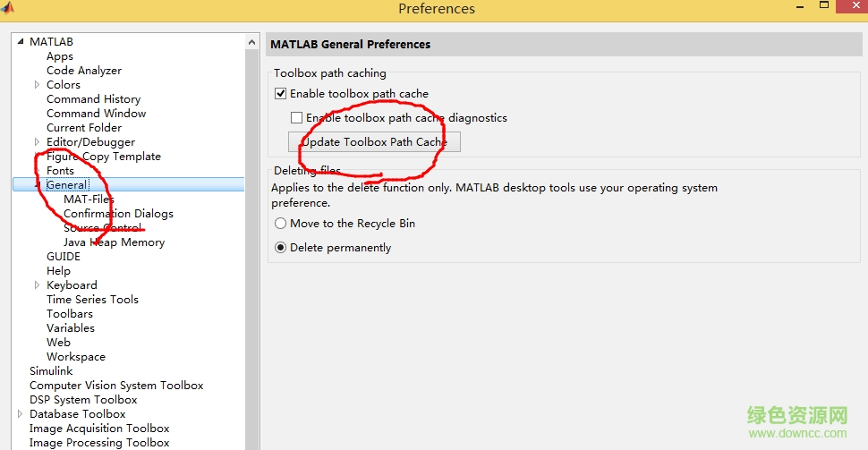The image size is (868, 450).
Task: Open MAT-Files preferences
Action: [x=89, y=200]
